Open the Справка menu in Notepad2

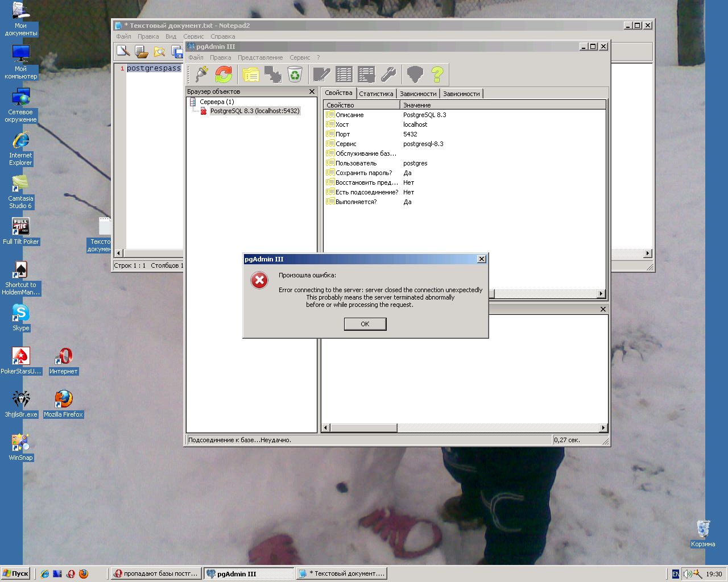pos(223,36)
